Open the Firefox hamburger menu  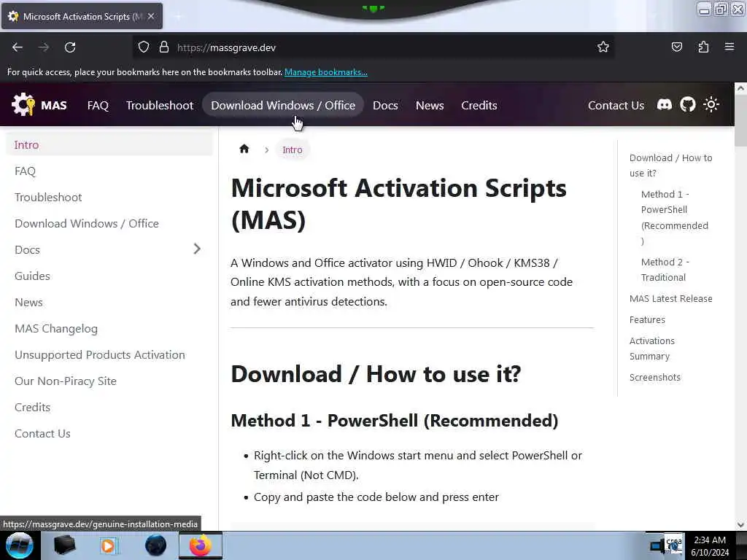[x=729, y=47]
